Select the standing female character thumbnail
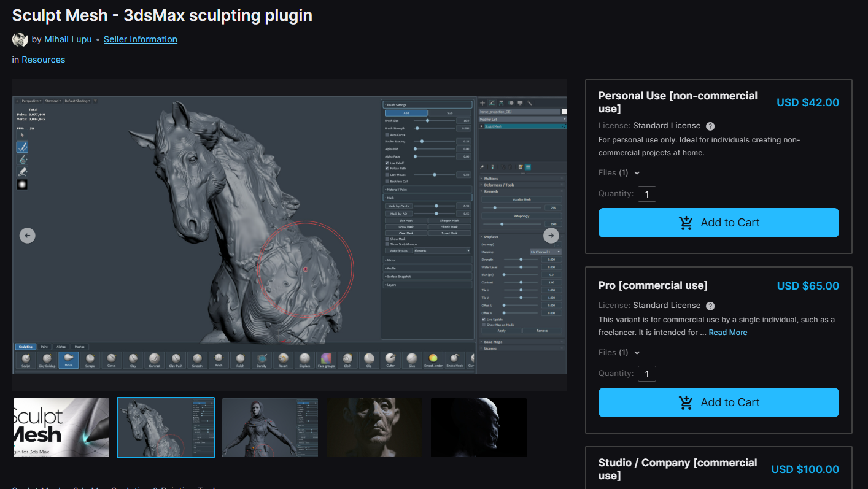868x489 pixels. (270, 428)
